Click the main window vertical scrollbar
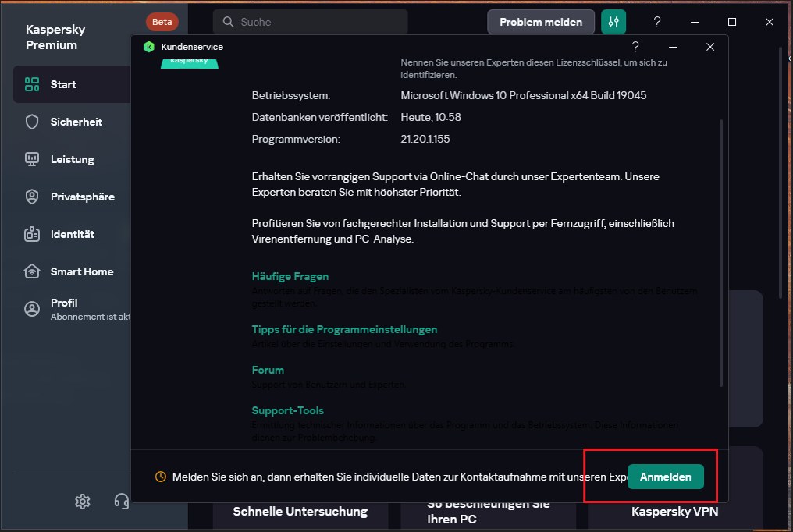The height and width of the screenshot is (532, 793). tap(781, 172)
